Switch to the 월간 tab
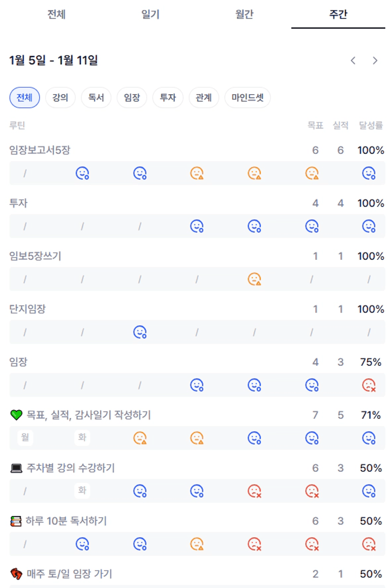 244,14
